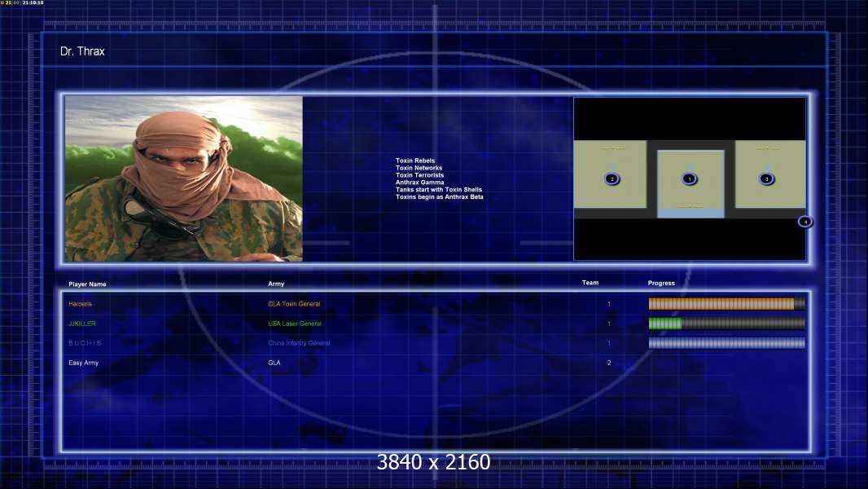Click the "Dr. Thrax" screen title
Viewport: 868px width, 489px height.
pos(82,51)
